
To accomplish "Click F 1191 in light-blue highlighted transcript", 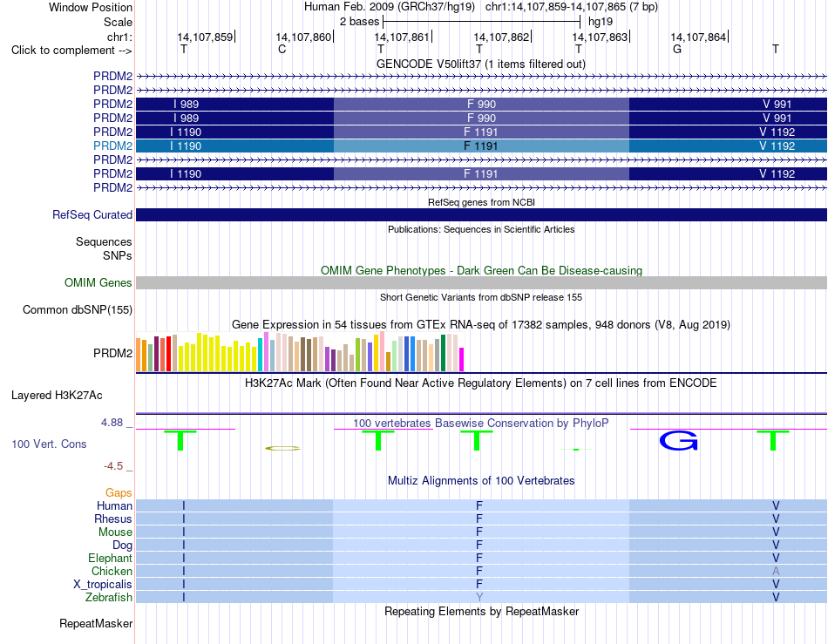I will (481, 146).
